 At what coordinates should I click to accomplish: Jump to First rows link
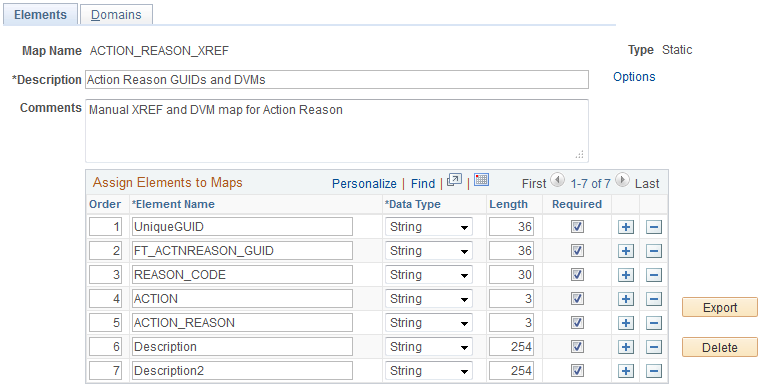(x=534, y=183)
